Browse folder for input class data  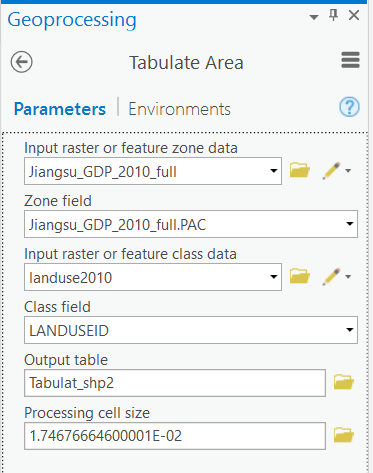(300, 276)
